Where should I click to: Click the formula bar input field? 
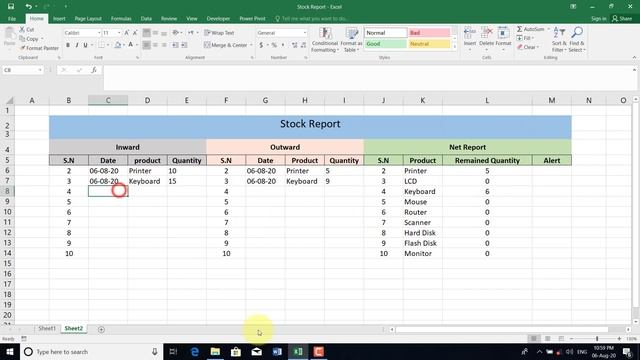tap(367, 78)
